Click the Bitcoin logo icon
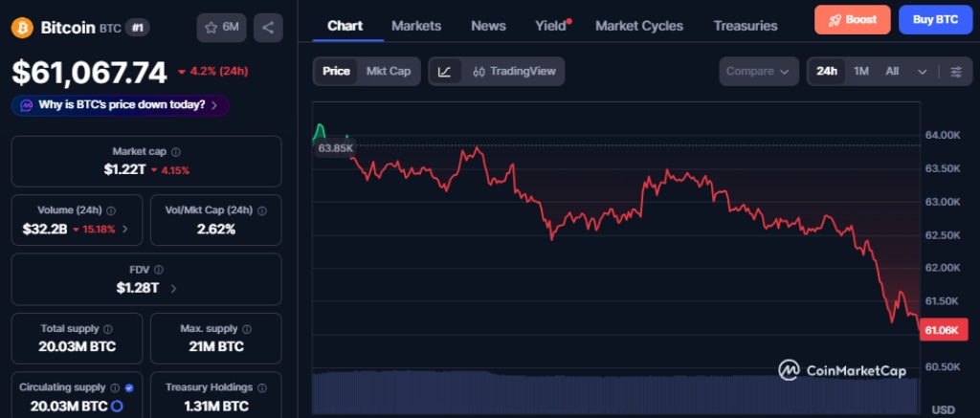This screenshot has width=980, height=418. point(22,28)
